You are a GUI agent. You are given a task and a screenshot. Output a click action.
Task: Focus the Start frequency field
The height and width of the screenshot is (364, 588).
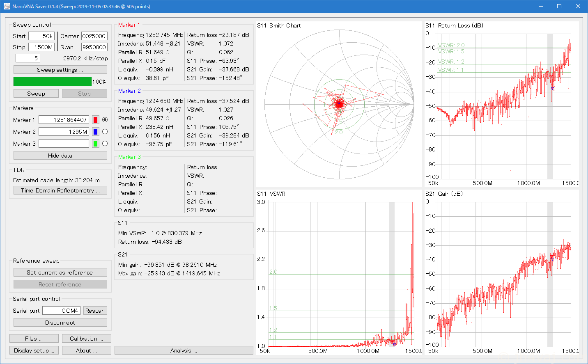point(41,36)
